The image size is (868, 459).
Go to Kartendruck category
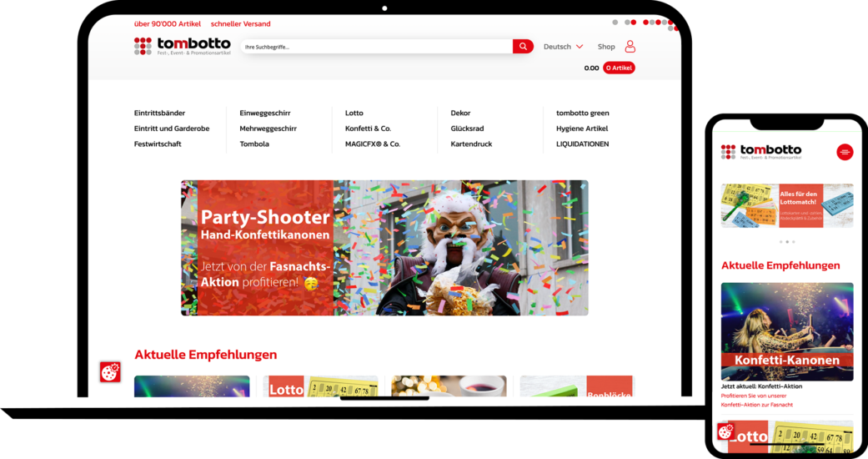(x=471, y=144)
